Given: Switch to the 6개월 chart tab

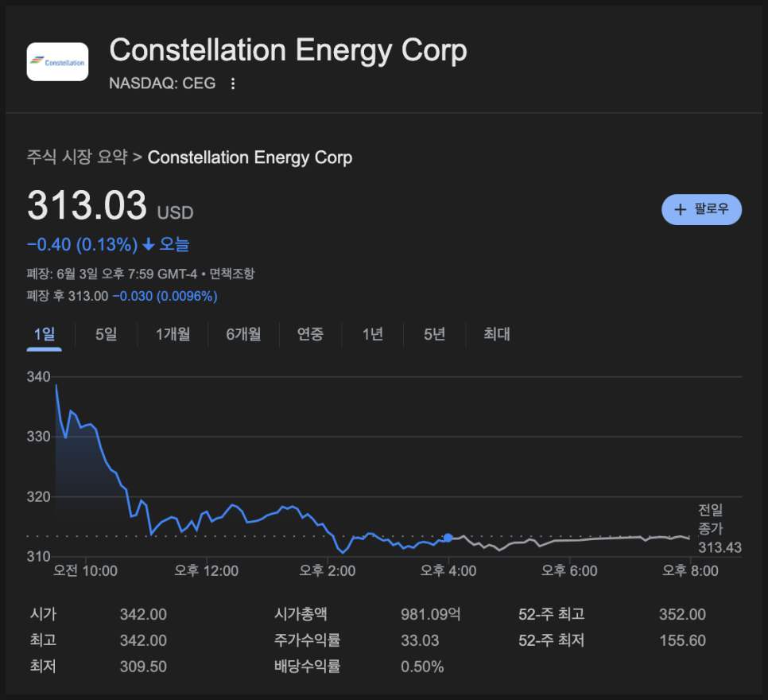Looking at the screenshot, I should click(243, 334).
